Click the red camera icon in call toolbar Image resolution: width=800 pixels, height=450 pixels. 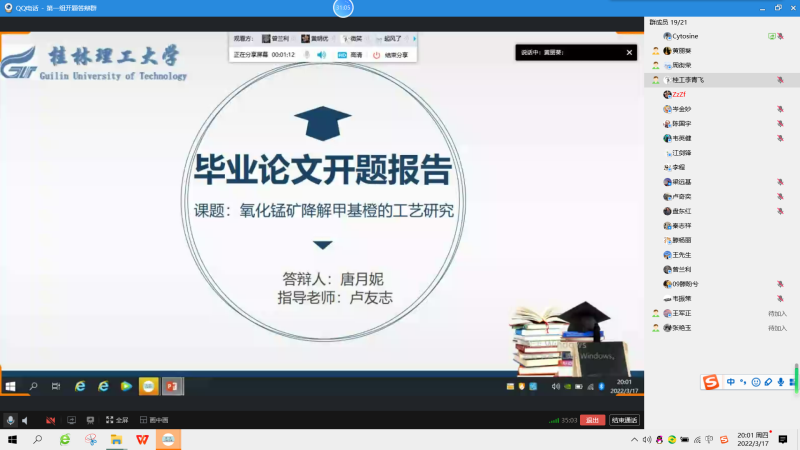click(x=50, y=420)
